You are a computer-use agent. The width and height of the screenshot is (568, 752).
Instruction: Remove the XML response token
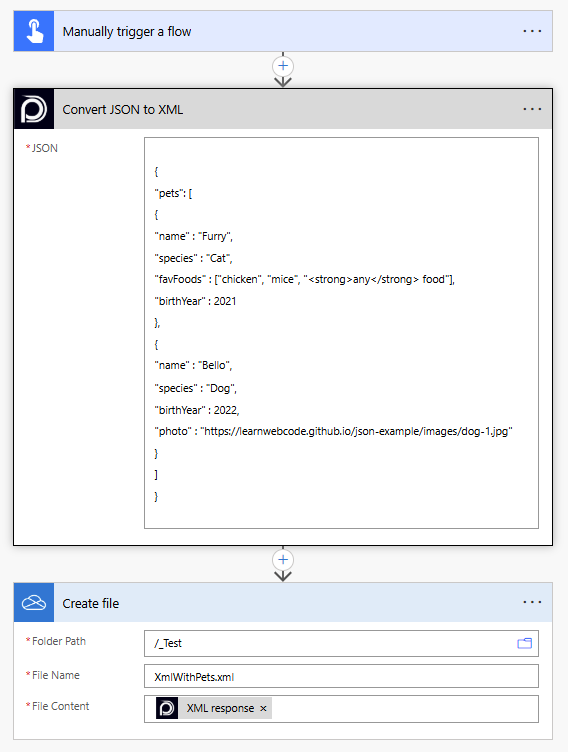(263, 708)
